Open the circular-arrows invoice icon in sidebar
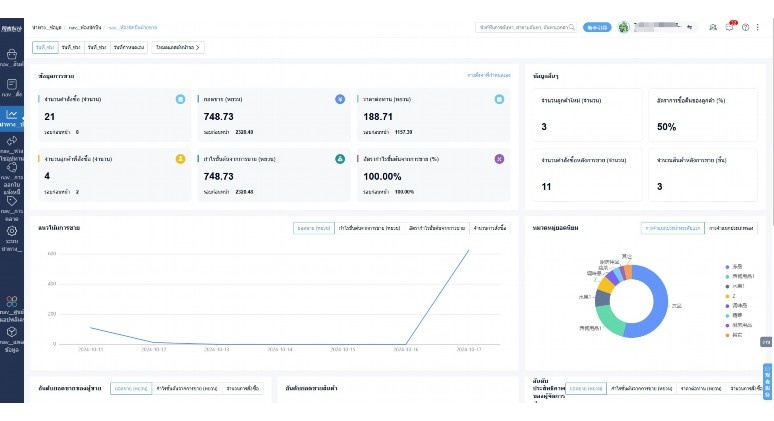This screenshot has width=774, height=421. coord(12,167)
